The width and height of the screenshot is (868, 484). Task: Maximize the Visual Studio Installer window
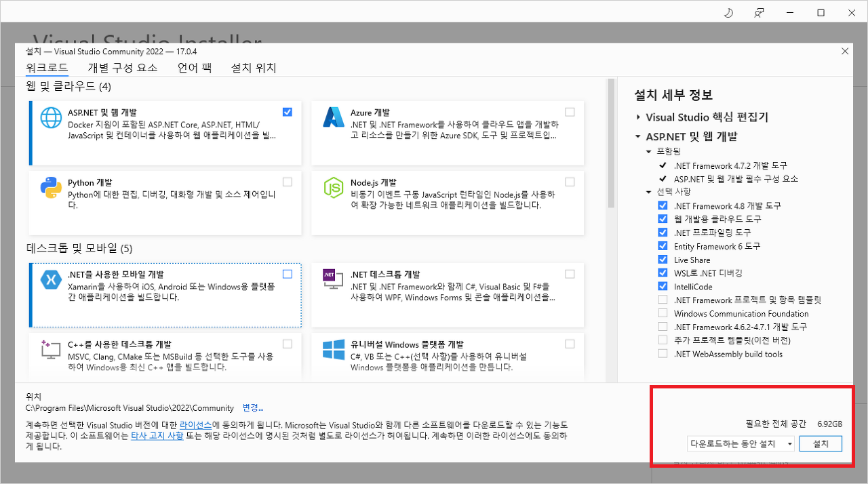(821, 13)
